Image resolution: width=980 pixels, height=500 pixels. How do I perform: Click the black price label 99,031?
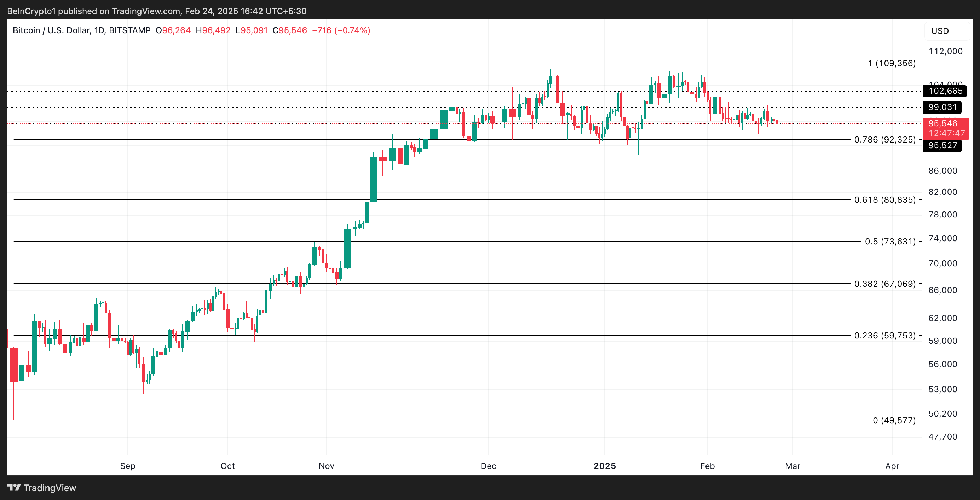coord(942,107)
